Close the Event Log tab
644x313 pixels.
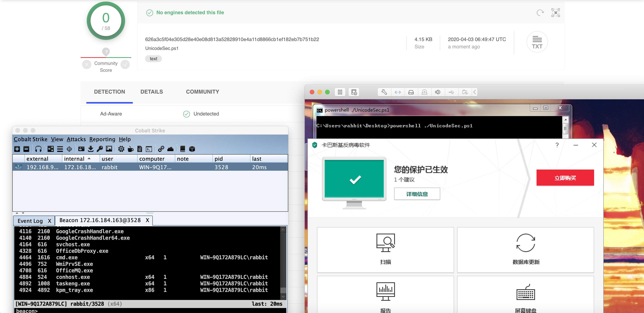[50, 221]
